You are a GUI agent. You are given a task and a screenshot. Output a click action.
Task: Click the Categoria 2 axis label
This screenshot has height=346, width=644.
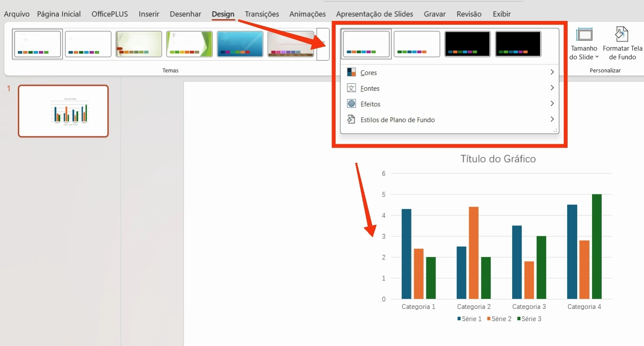(x=474, y=307)
